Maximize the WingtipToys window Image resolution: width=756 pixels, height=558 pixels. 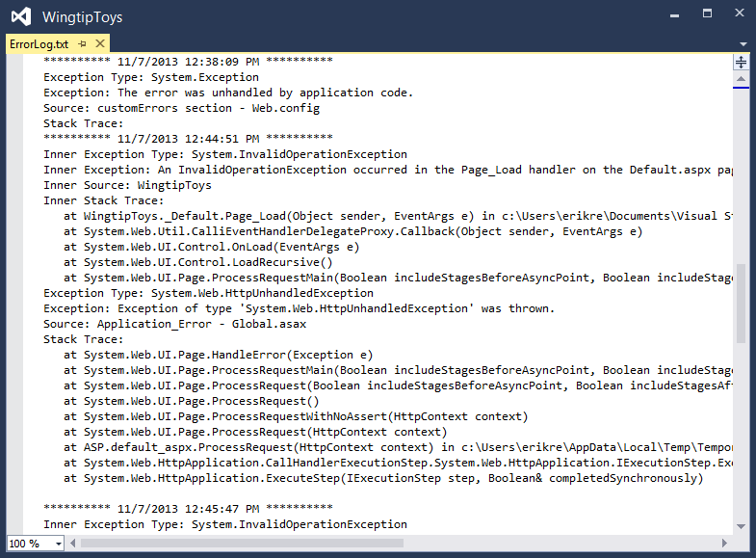click(707, 13)
